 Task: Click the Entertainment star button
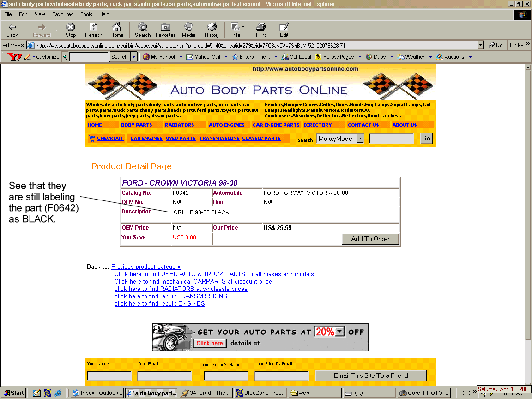(251, 57)
